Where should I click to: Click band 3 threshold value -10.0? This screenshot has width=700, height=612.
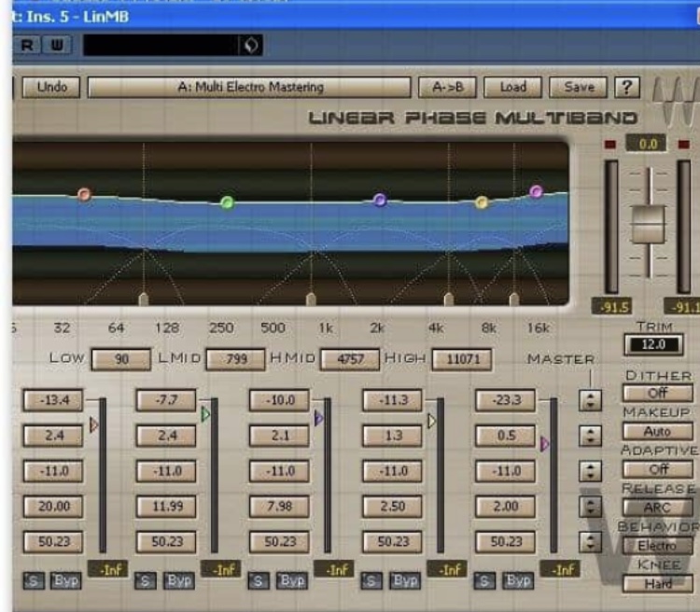[x=279, y=400]
